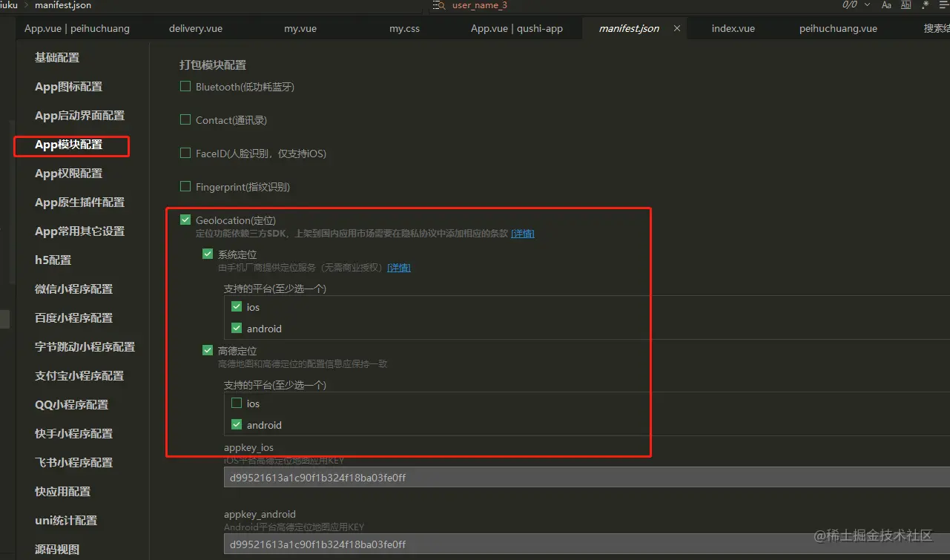
Task: Uncheck Geolocation(定位) module checkbox
Action: (x=185, y=220)
